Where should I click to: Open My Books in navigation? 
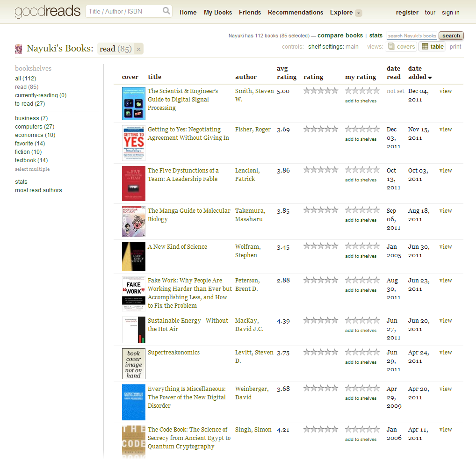pos(218,13)
